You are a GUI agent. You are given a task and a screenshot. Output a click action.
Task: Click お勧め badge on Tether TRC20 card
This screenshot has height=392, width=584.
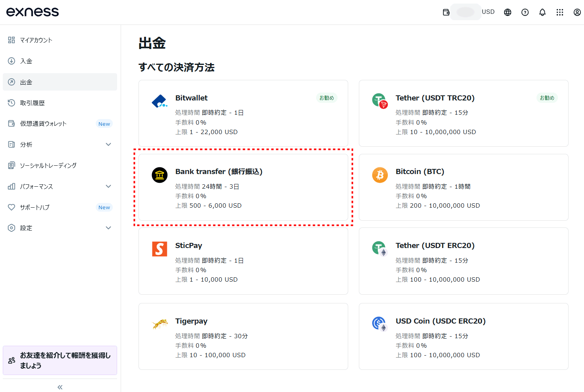547,98
